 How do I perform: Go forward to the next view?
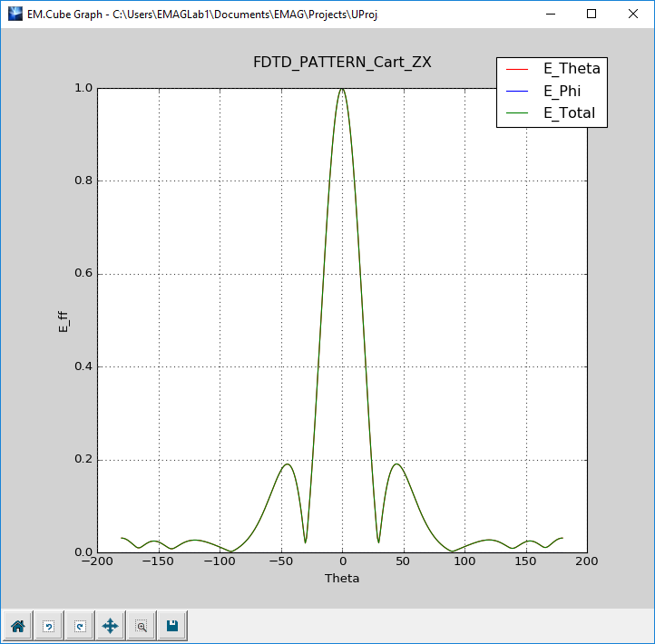(79, 625)
